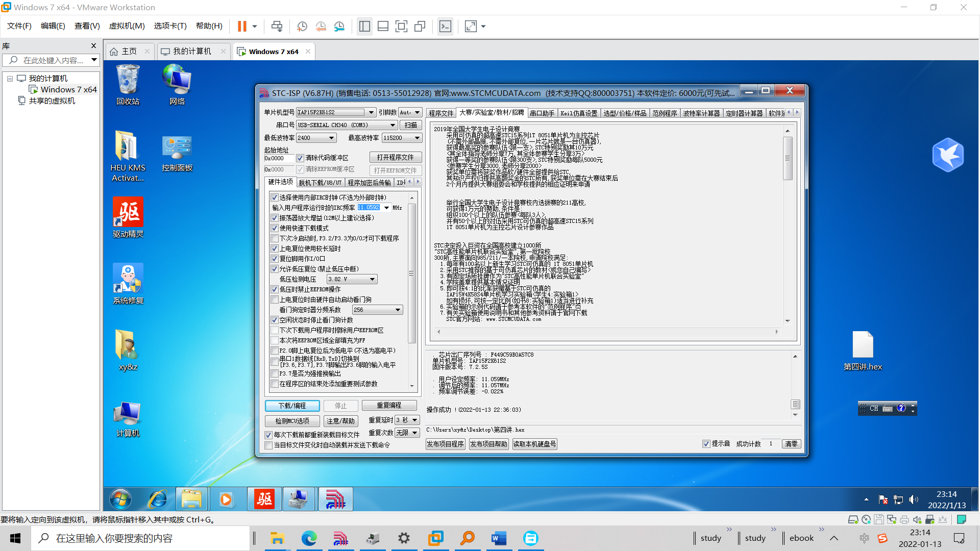This screenshot has height=551, width=980.
Task: Toggle the 使用快速下载模式 checkbox
Action: pyautogui.click(x=275, y=228)
